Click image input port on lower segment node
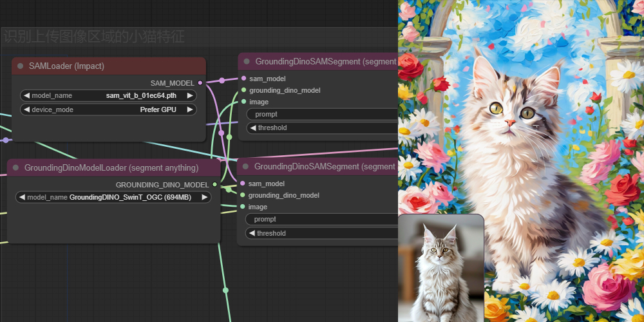 click(243, 207)
